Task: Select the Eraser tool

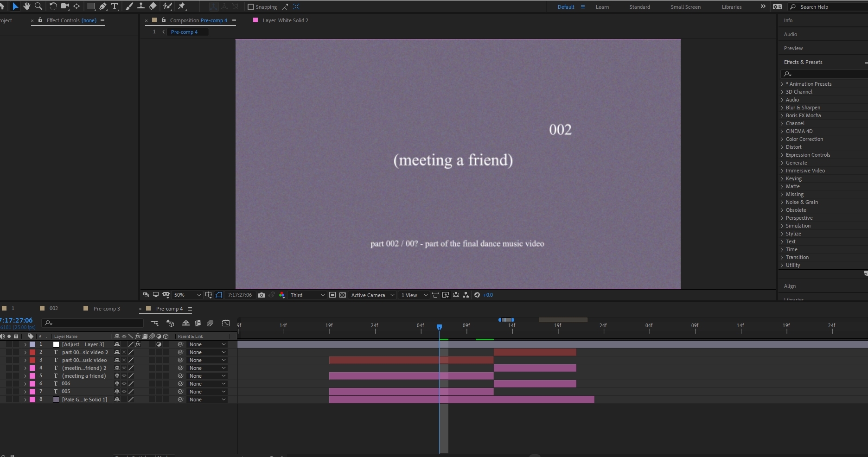Action: click(153, 6)
